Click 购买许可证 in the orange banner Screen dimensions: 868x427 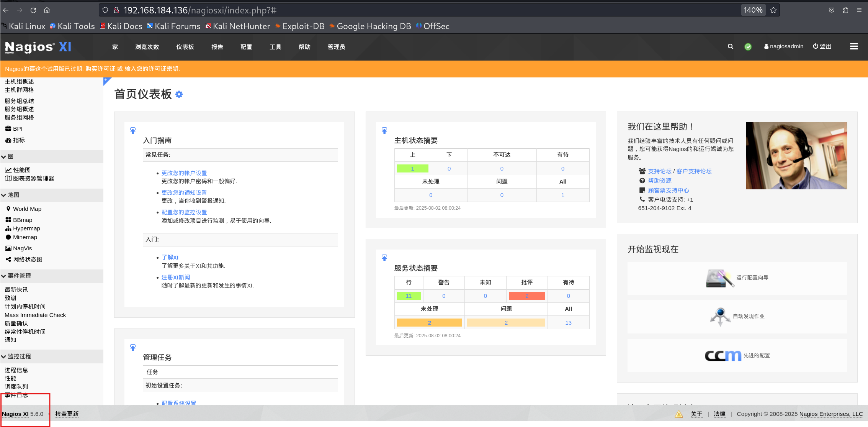[x=100, y=69]
